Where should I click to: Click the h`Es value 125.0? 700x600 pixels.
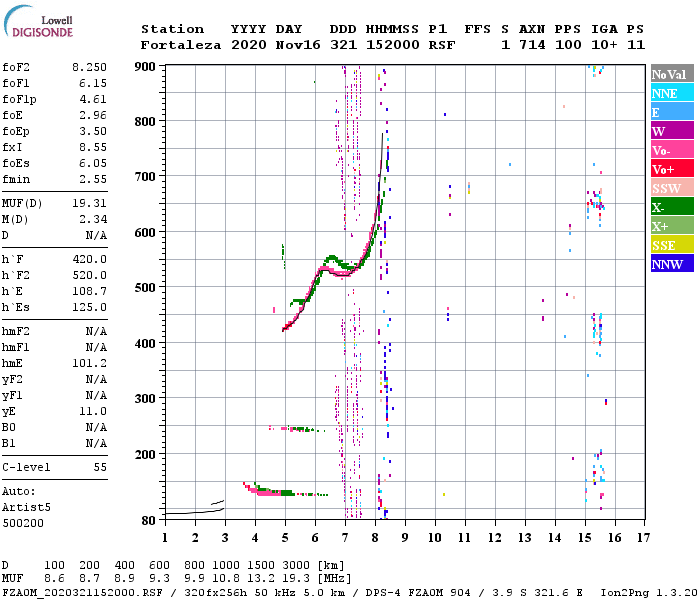89,308
